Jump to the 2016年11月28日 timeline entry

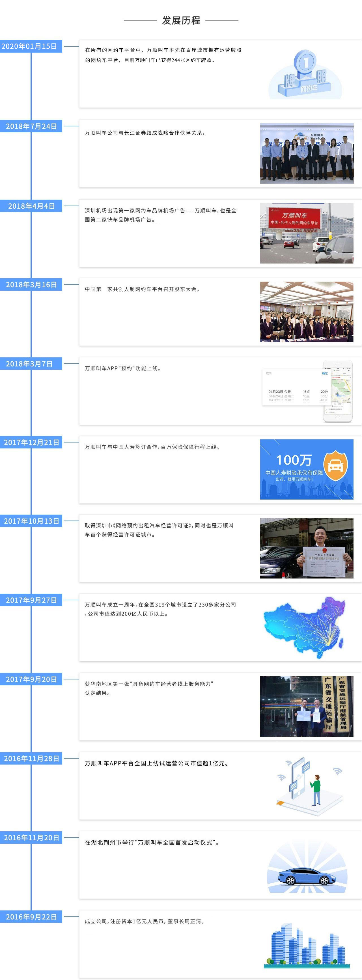[x=31, y=759]
